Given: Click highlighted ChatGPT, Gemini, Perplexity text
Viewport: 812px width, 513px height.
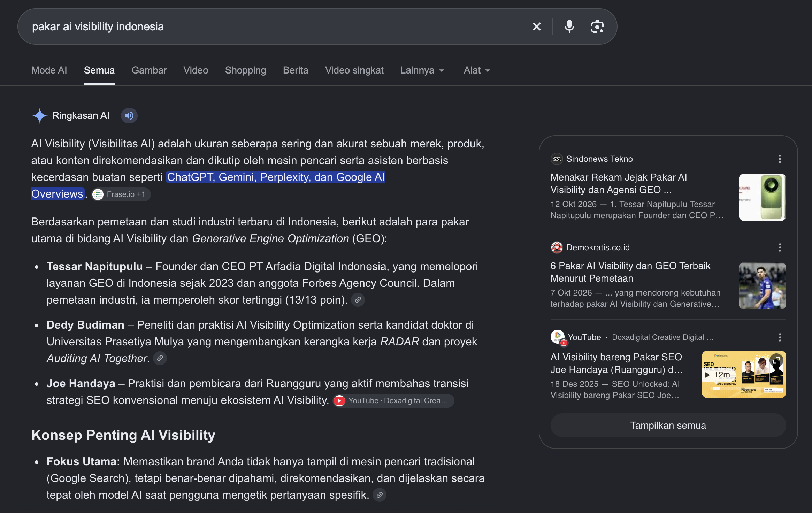Looking at the screenshot, I should coord(276,177).
